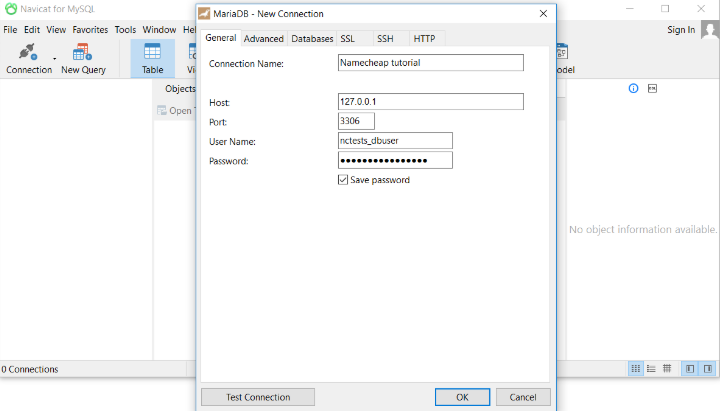
Task: Click the Navicat app logo in title bar
Action: pyautogui.click(x=11, y=9)
